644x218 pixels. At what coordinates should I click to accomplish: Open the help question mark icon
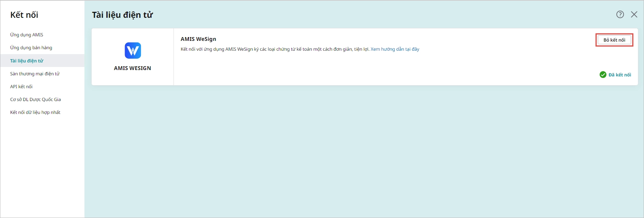click(620, 14)
